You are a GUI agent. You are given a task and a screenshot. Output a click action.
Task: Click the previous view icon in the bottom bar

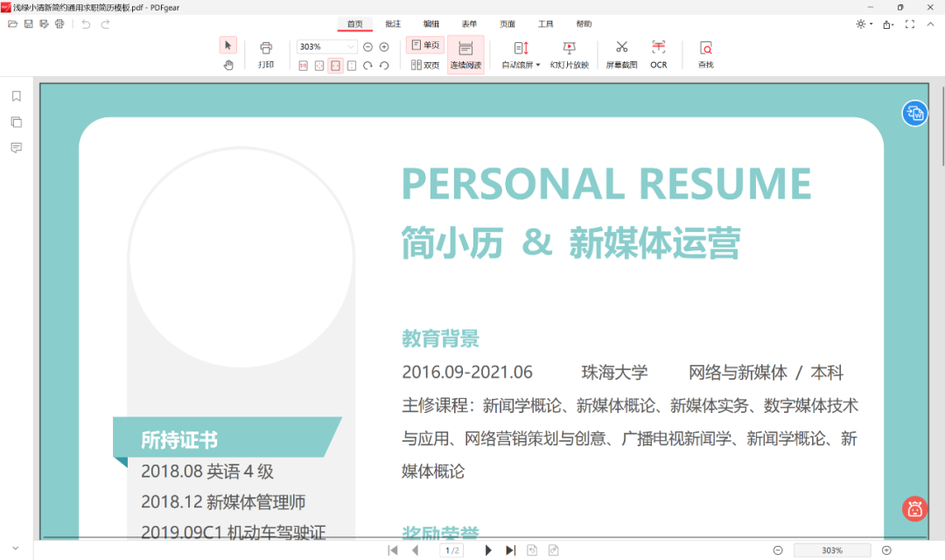click(532, 550)
